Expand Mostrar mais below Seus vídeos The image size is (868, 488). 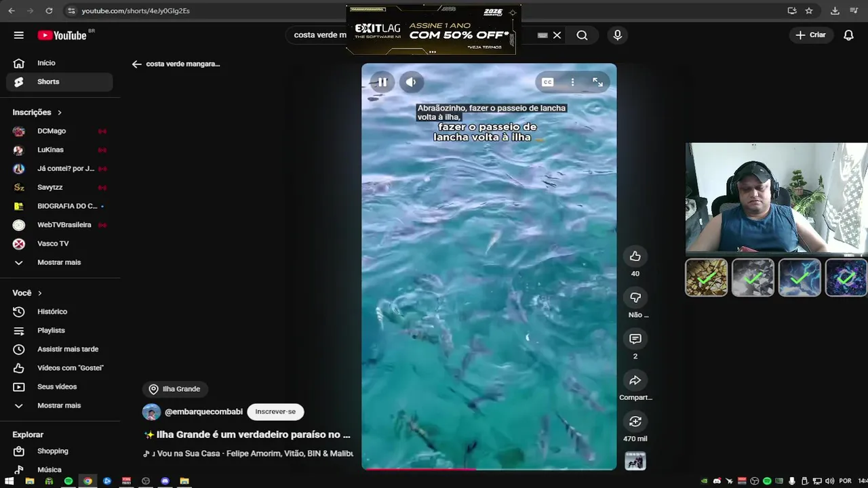60,405
